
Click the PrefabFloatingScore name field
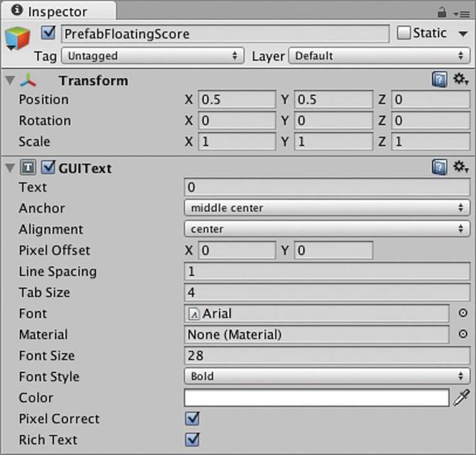coord(225,34)
